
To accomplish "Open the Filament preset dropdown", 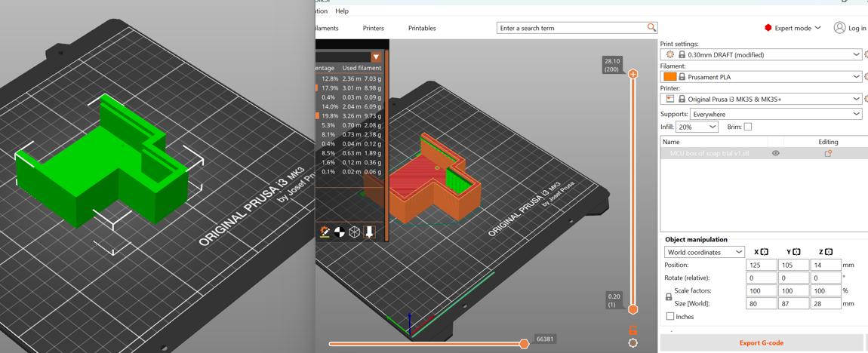I will (x=761, y=77).
